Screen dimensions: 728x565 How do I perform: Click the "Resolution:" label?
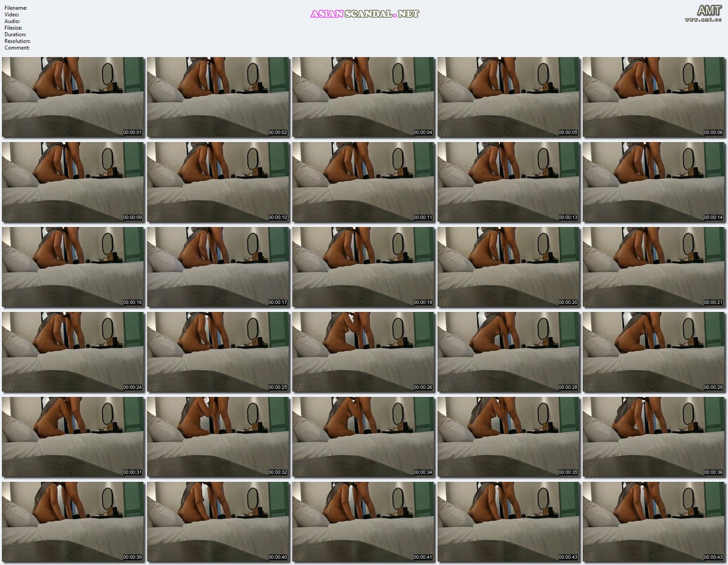(x=18, y=41)
